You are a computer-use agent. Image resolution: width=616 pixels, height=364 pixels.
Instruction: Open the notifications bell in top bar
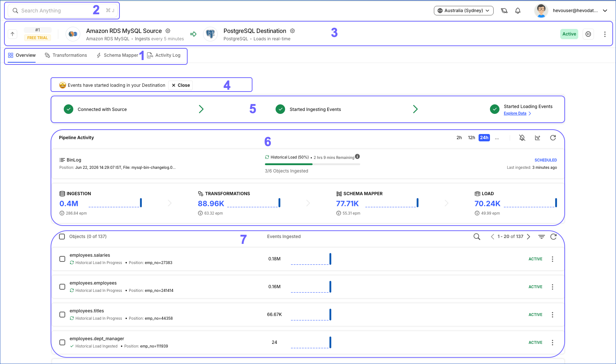[518, 11]
